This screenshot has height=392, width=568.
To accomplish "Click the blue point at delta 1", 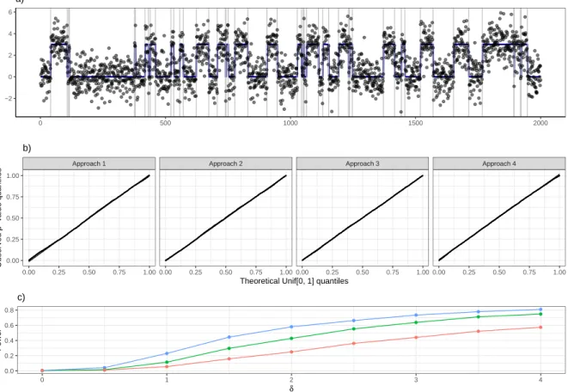I will [x=167, y=353].
